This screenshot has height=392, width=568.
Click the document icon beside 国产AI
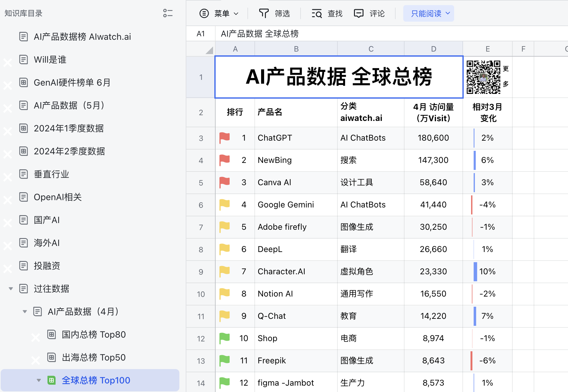(x=24, y=220)
